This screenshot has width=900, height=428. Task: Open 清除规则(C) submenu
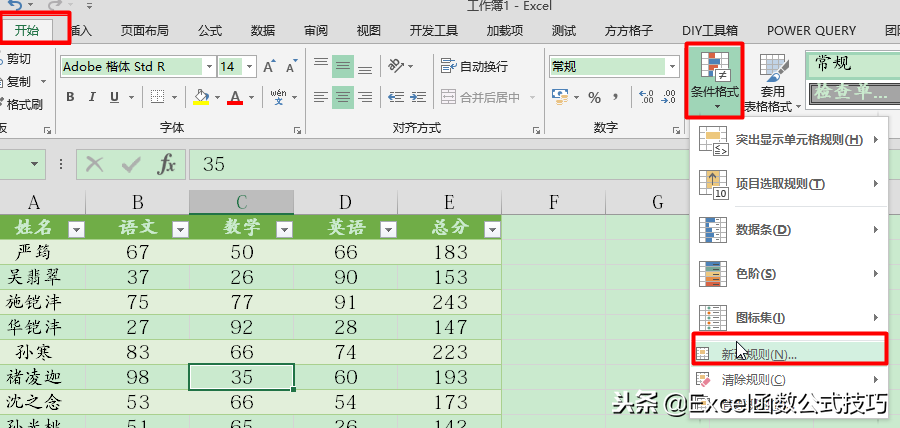coord(789,379)
